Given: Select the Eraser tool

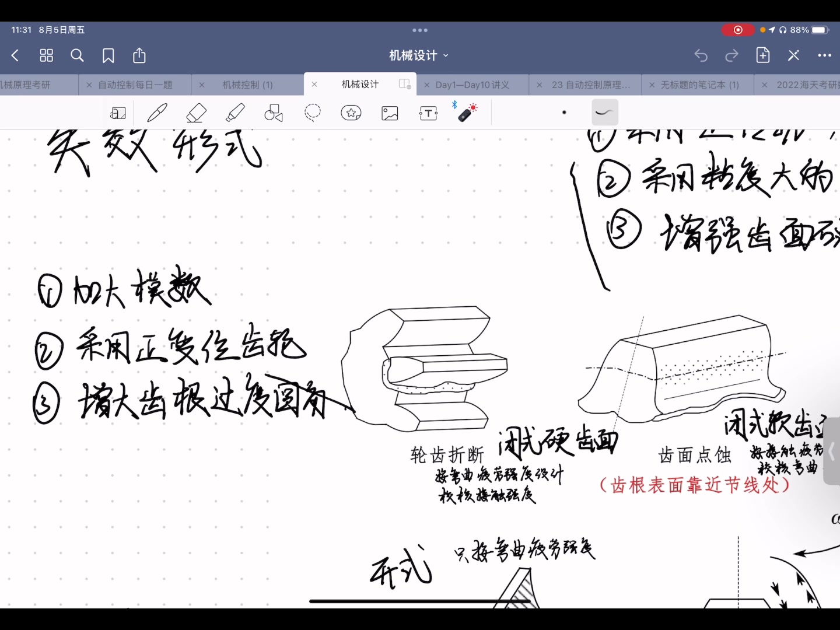Looking at the screenshot, I should 196,112.
